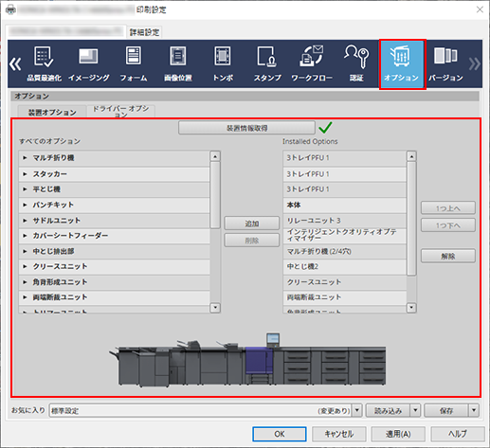
Task: Select 本体 in Installed Options
Action: [x=344, y=205]
